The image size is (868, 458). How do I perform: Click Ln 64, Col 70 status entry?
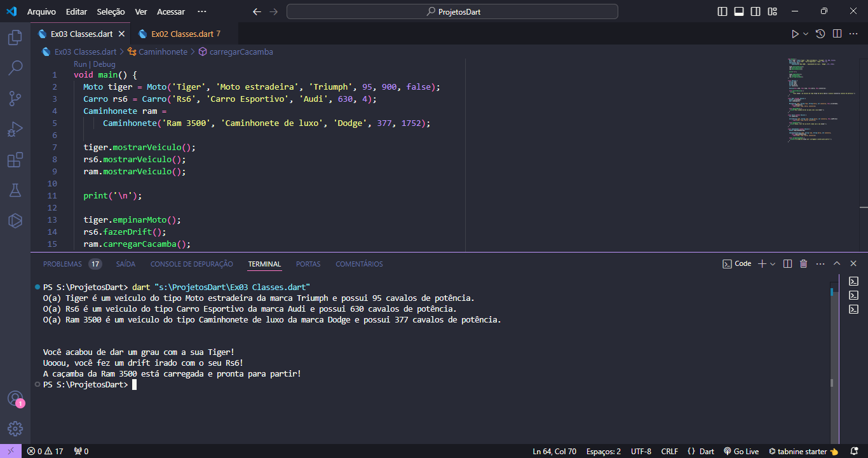(554, 451)
